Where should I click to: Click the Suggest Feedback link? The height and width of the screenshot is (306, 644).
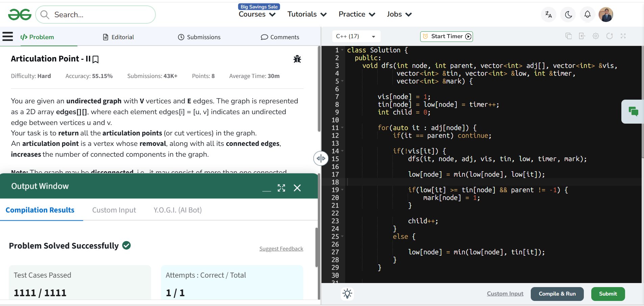(281, 249)
